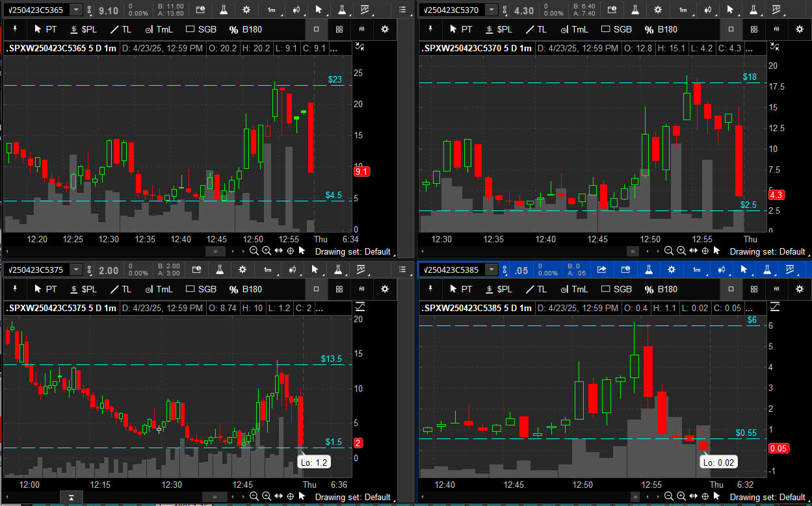Click horizontal scrollbar thumb under C5370 chart
812x506 pixels.
click(633, 251)
